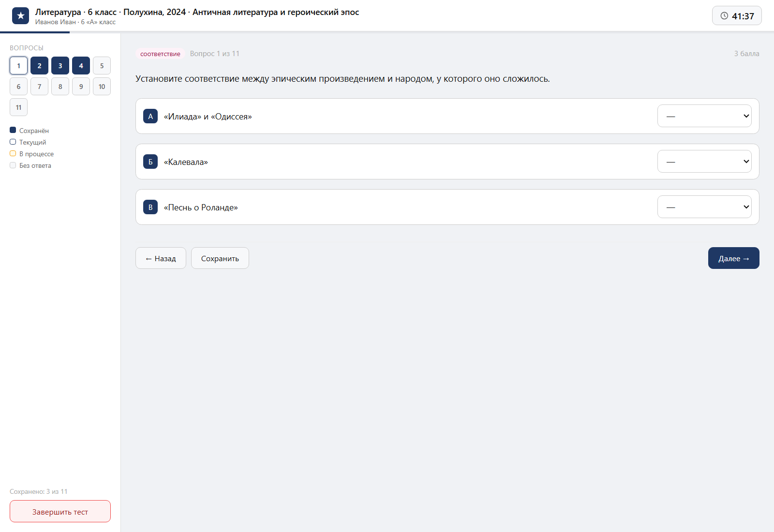This screenshot has width=774, height=532.
Task: Switch to saved question 4
Action: tap(81, 66)
